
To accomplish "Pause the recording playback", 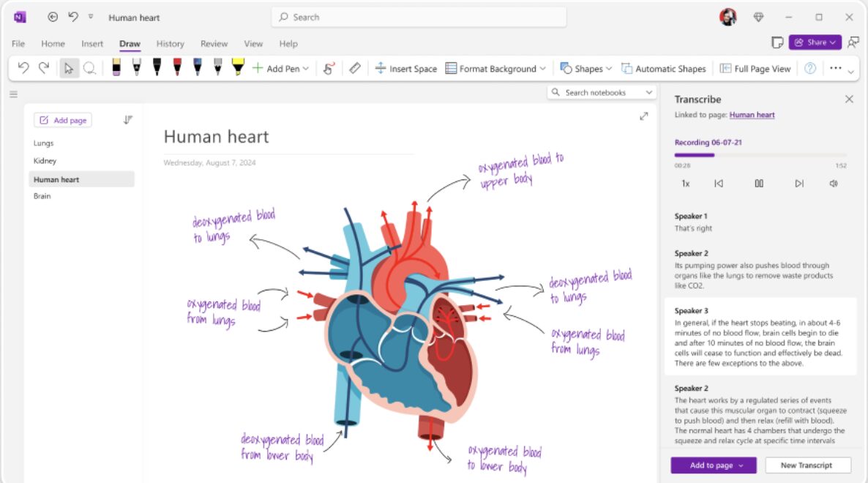I will pyautogui.click(x=759, y=184).
